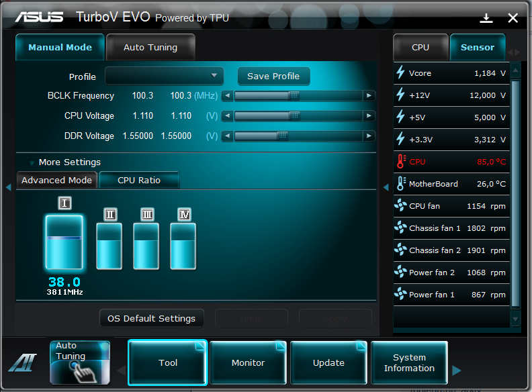Click the 85,0 °C CPU temperature reading
This screenshot has height=392, width=532.
point(491,162)
